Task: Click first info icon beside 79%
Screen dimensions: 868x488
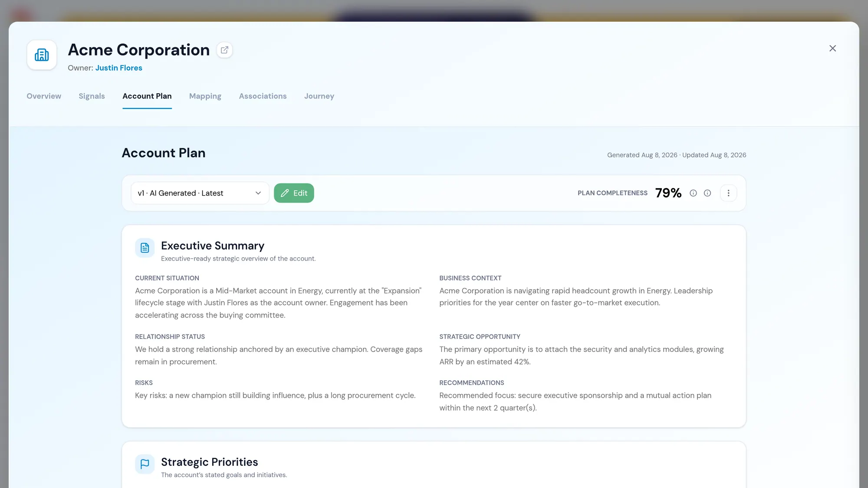Action: pos(693,193)
